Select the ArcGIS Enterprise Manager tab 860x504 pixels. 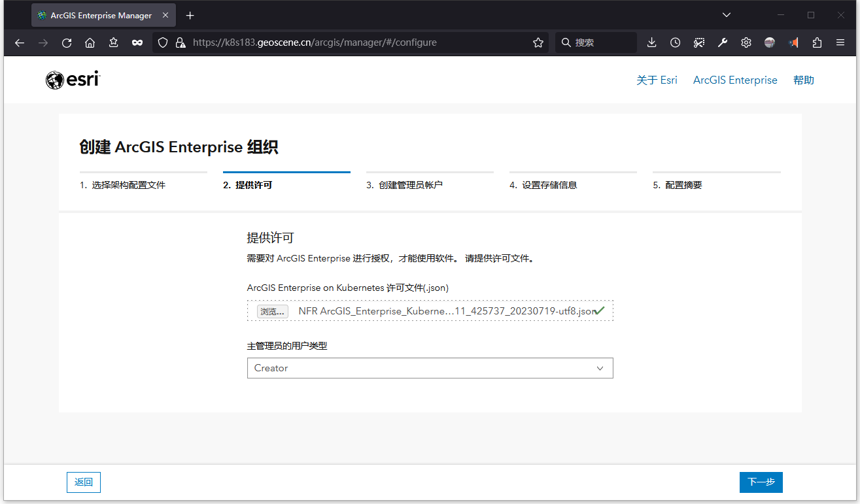coord(103,15)
